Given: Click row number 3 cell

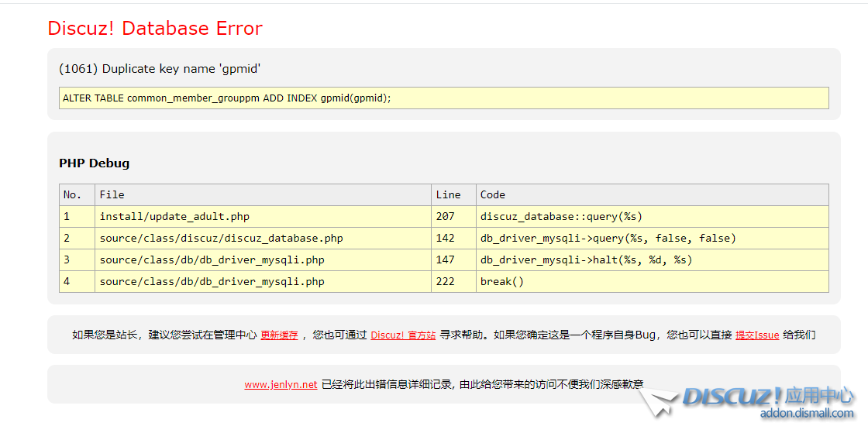Looking at the screenshot, I should pos(77,260).
